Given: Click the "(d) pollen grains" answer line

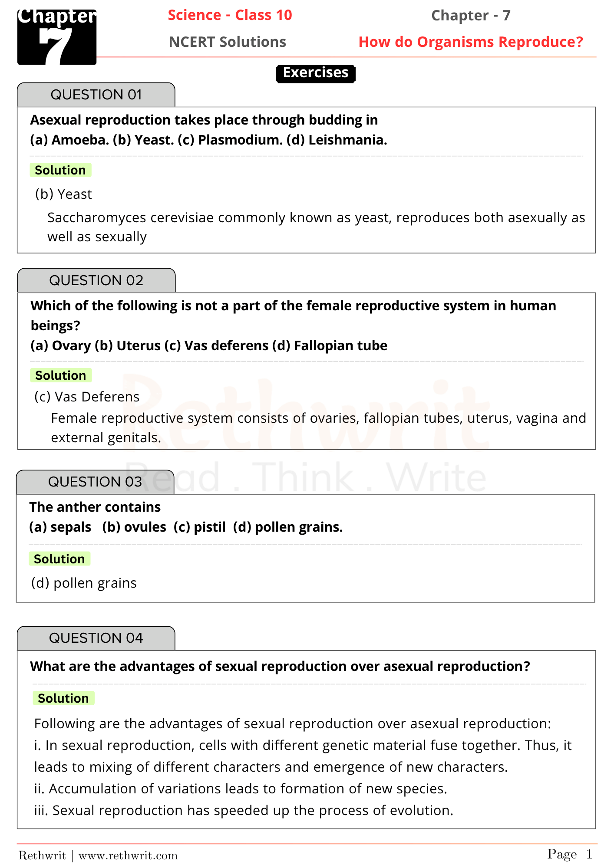Looking at the screenshot, I should (84, 583).
